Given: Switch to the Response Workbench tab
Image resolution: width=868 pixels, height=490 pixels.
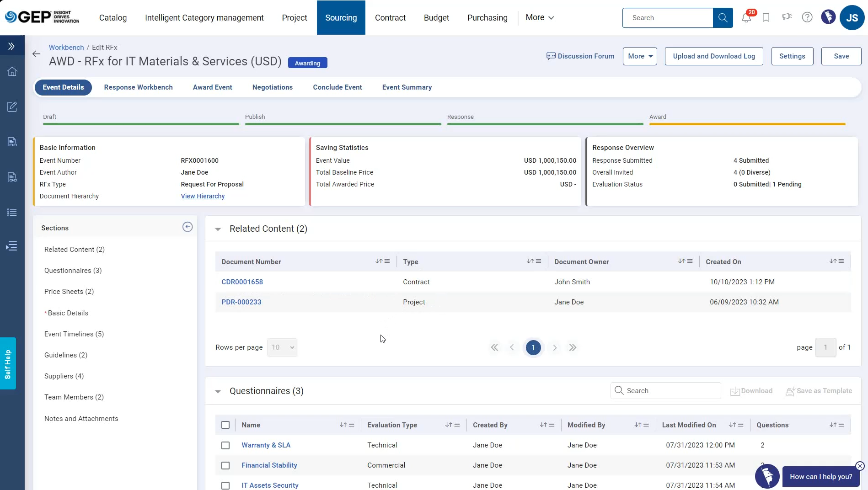Looking at the screenshot, I should [138, 87].
